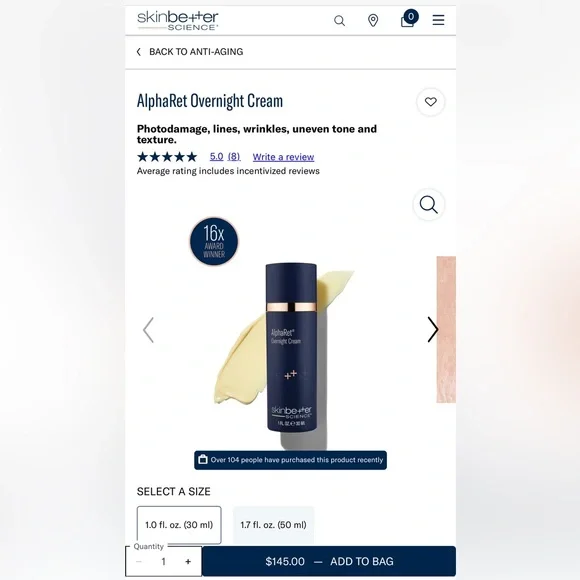The width and height of the screenshot is (580, 580).
Task: Open the 5.0 rating link
Action: [x=216, y=156]
